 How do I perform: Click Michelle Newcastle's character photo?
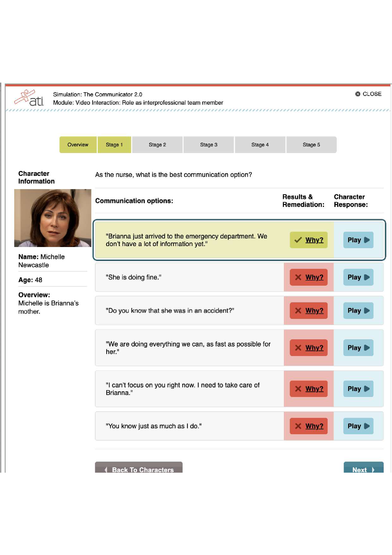pyautogui.click(x=53, y=218)
